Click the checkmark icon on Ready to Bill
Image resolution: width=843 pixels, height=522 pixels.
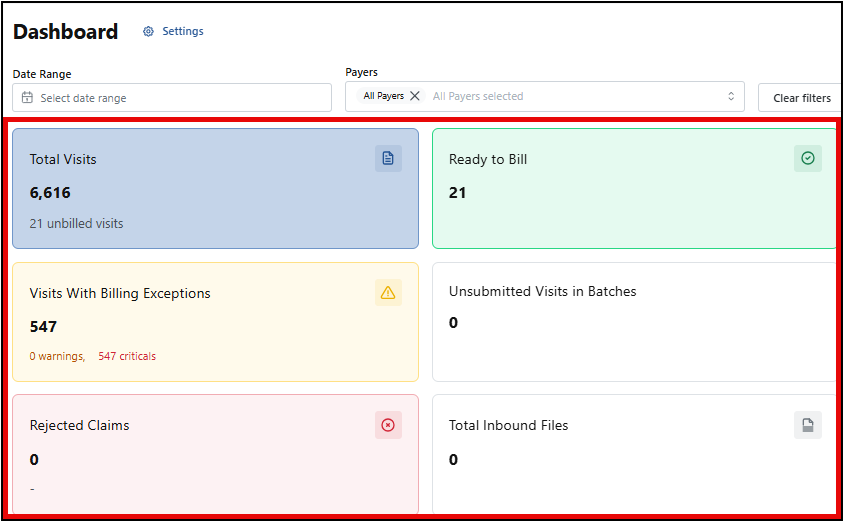808,158
